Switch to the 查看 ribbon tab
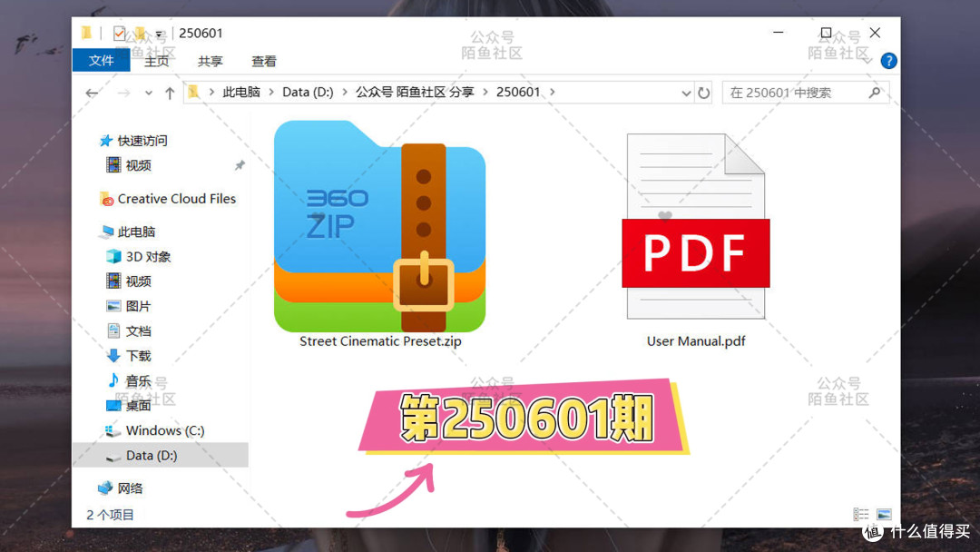Screen dimensions: 980x552 264,61
